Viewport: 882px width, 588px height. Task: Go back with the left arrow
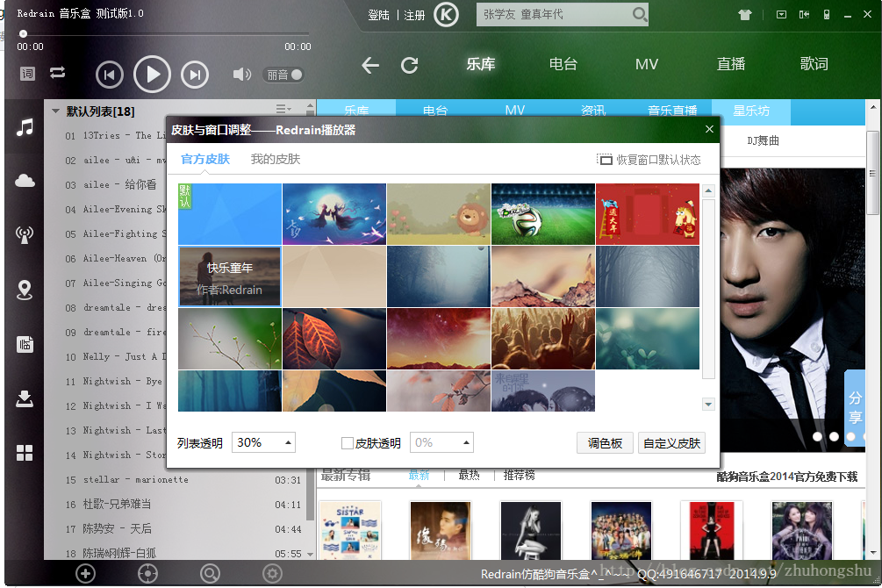[x=370, y=65]
